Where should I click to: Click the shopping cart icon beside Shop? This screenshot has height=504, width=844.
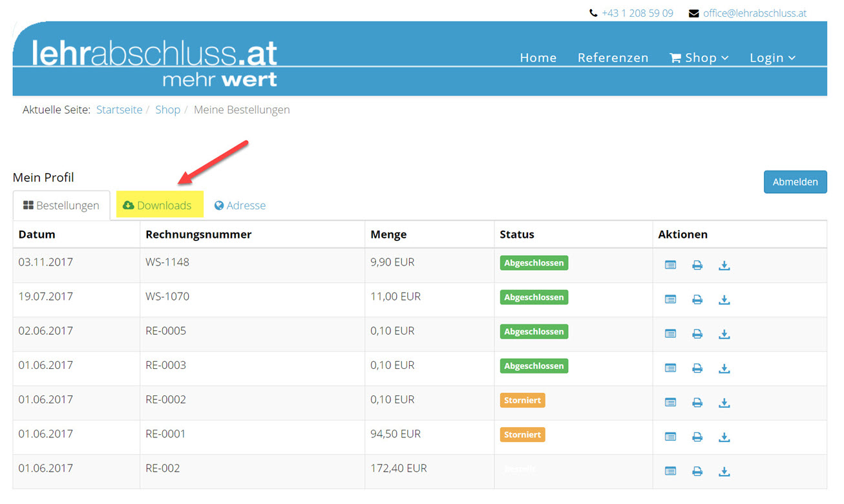tap(674, 58)
